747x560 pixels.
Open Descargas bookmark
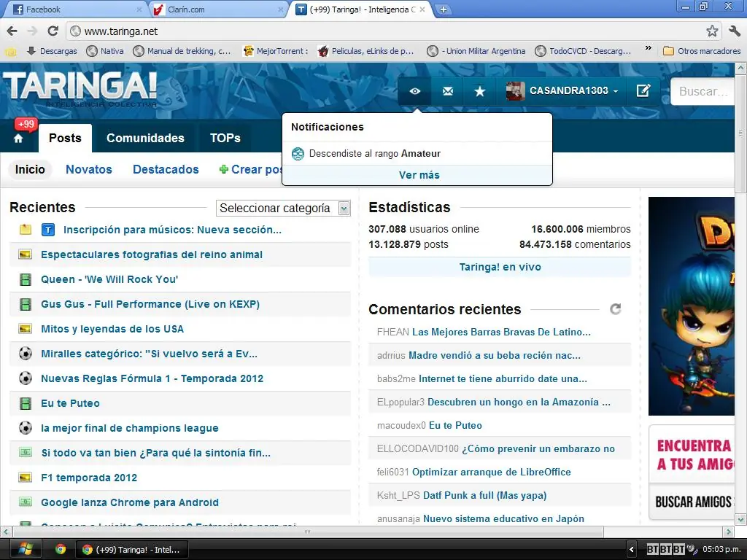52,51
